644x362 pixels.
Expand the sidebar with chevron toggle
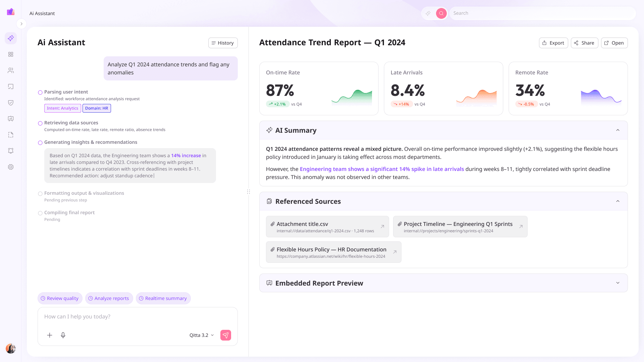[x=21, y=24]
